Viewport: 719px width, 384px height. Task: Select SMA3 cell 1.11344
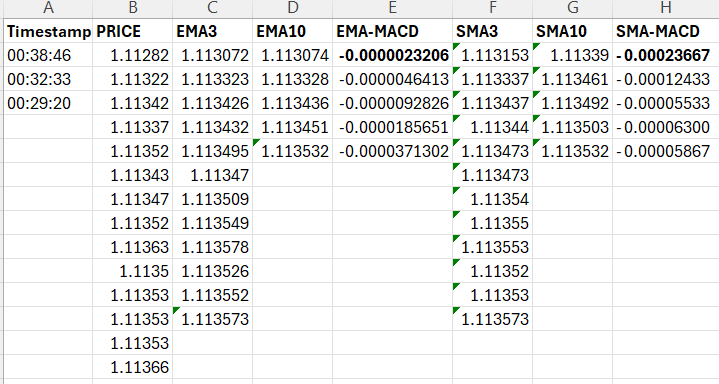492,127
